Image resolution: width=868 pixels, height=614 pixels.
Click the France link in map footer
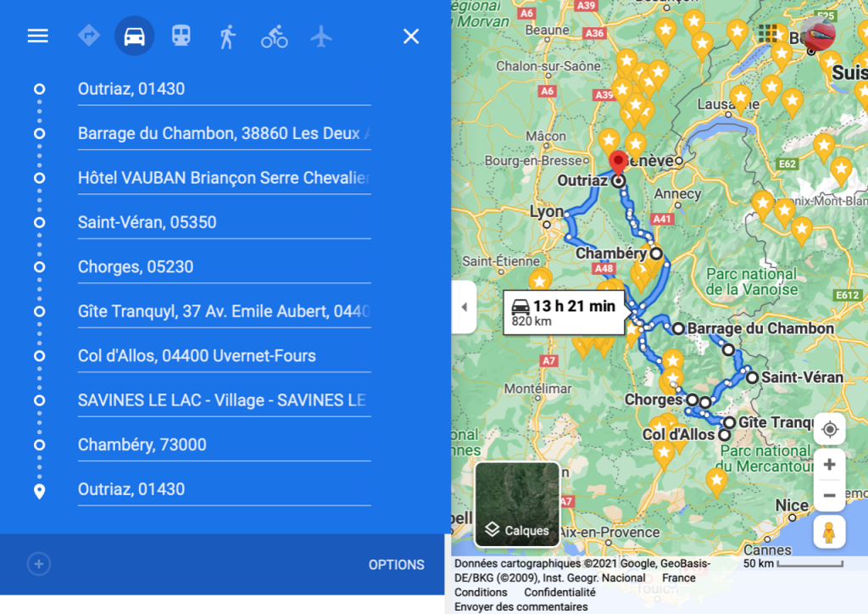click(679, 578)
